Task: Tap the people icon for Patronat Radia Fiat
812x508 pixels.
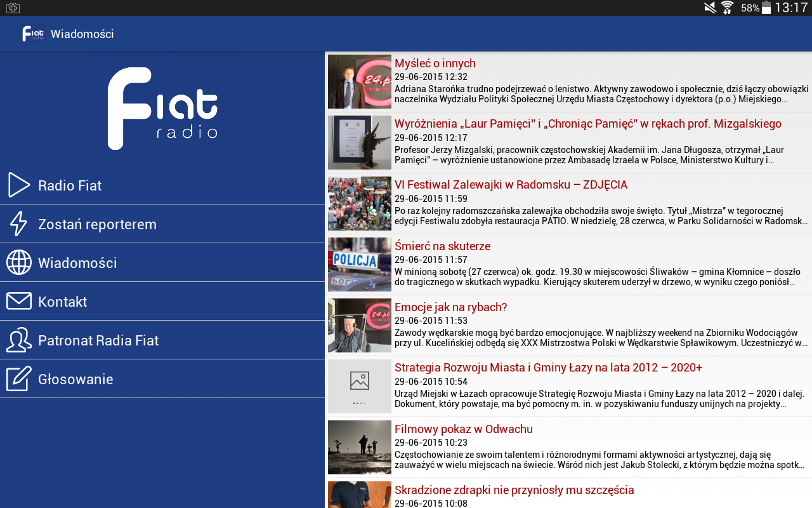Action: pyautogui.click(x=19, y=340)
